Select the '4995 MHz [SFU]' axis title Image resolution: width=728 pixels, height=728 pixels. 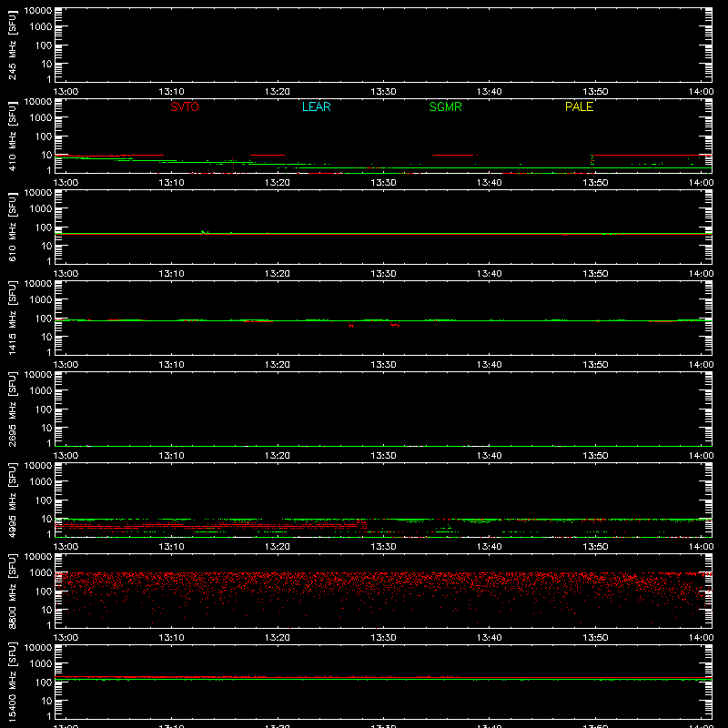tap(13, 500)
